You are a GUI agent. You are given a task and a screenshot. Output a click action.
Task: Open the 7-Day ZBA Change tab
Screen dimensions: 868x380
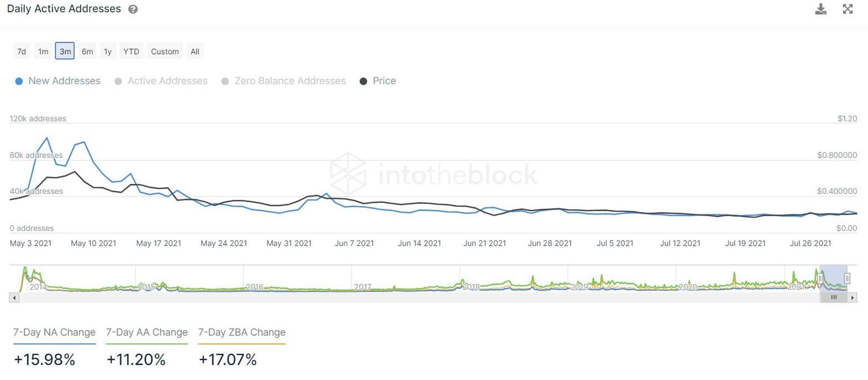(241, 333)
